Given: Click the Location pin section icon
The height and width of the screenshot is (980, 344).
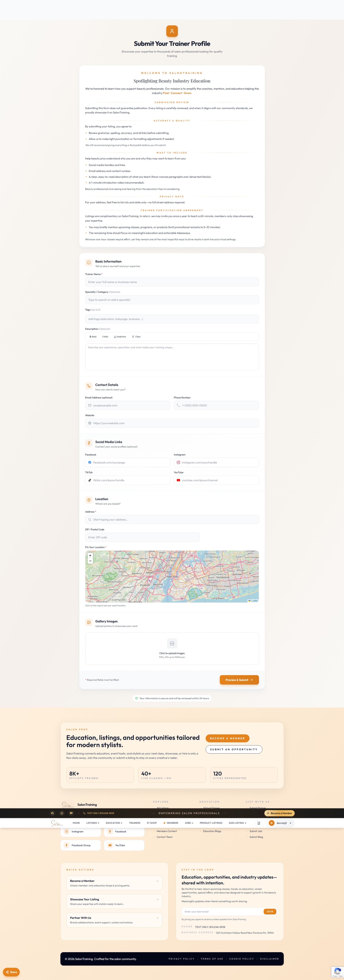Looking at the screenshot, I should point(89,500).
